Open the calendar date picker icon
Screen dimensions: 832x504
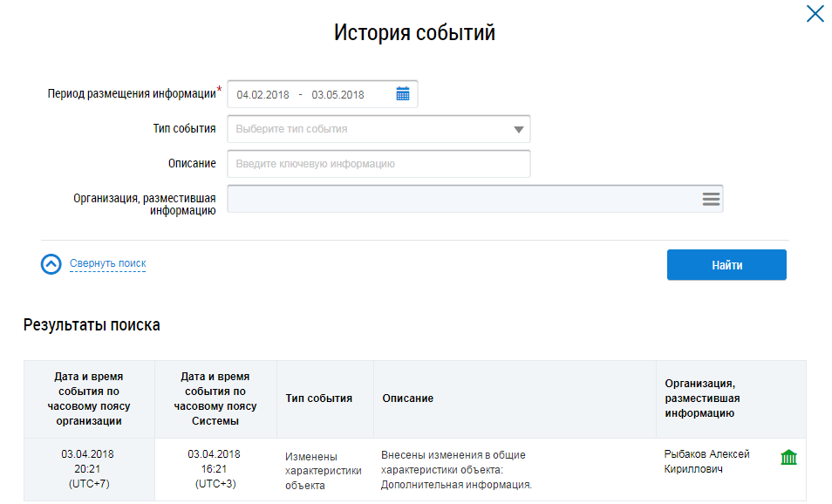pyautogui.click(x=402, y=94)
